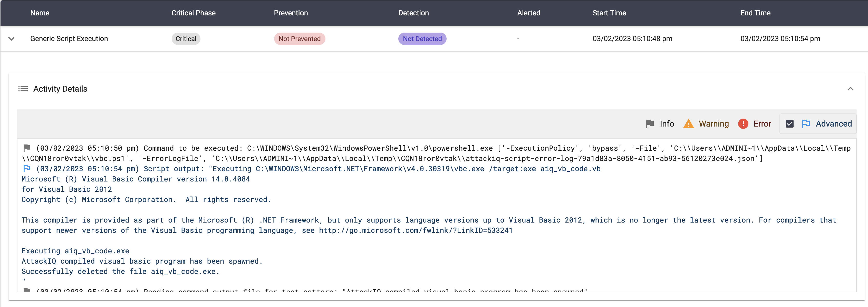
Task: Open the go.microsoft.com fwlink URL
Action: point(416,231)
